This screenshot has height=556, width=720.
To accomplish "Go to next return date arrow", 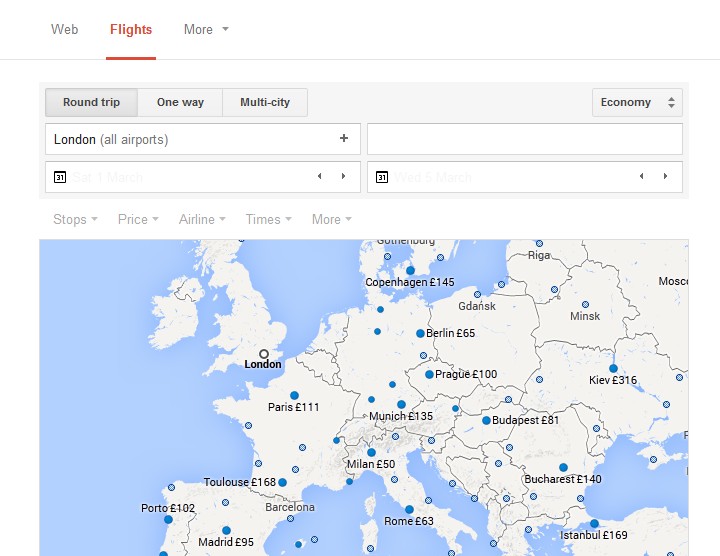I will coord(665,176).
